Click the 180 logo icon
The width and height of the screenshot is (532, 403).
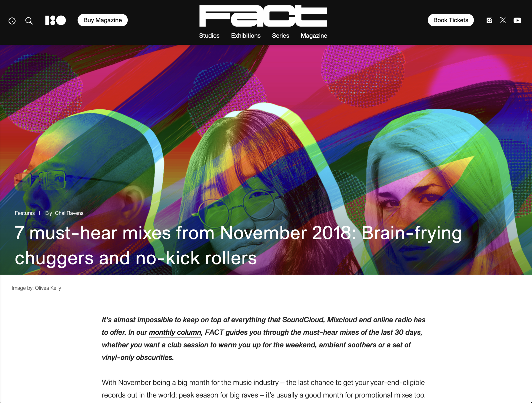pyautogui.click(x=56, y=20)
